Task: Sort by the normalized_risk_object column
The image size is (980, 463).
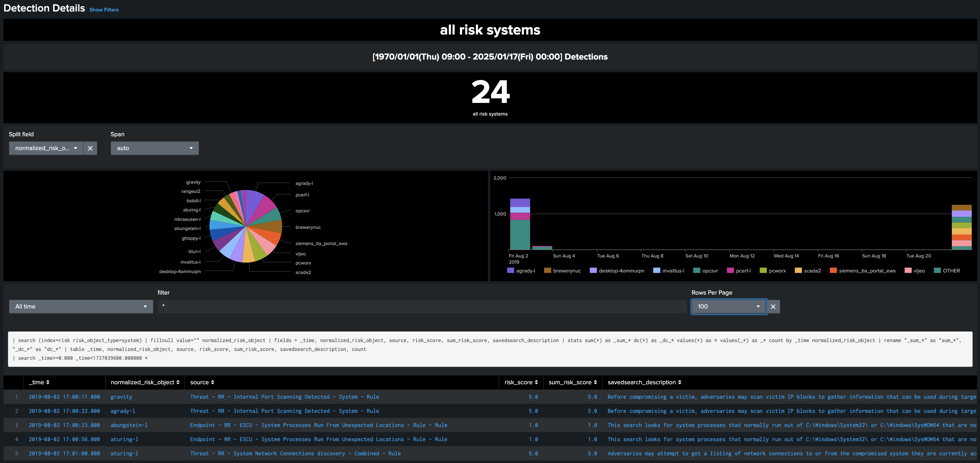Action: click(145, 382)
